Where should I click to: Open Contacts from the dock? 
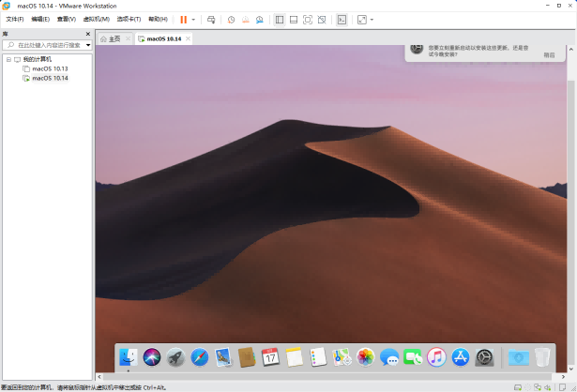click(x=247, y=357)
